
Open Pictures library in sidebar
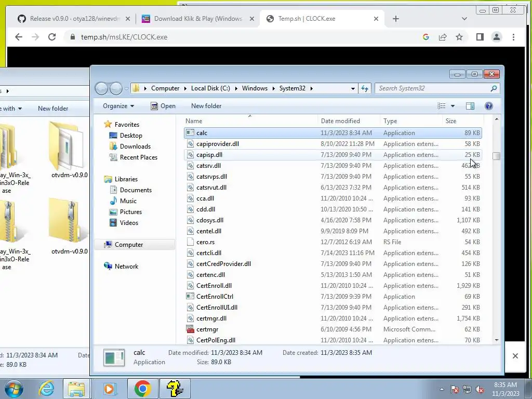pos(126,212)
